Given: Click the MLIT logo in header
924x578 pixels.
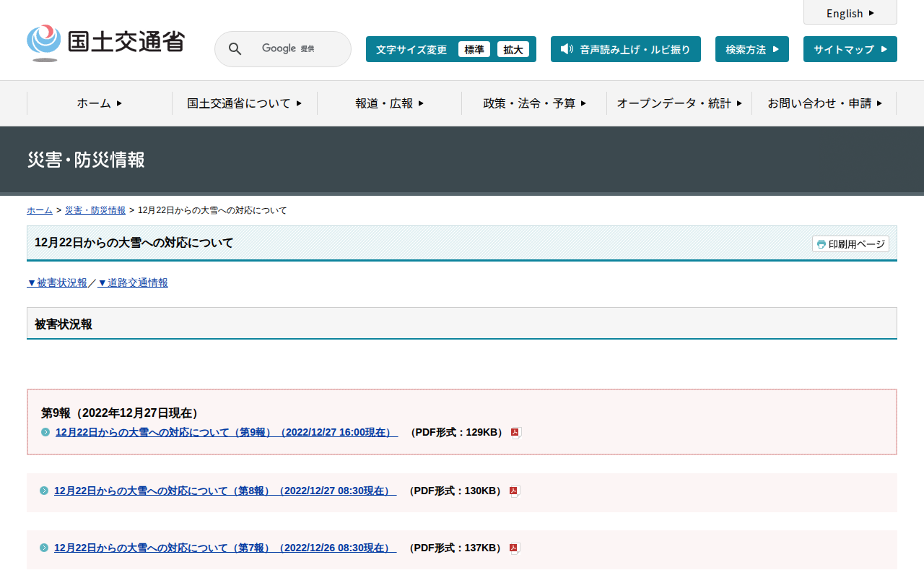Looking at the screenshot, I should point(105,43).
